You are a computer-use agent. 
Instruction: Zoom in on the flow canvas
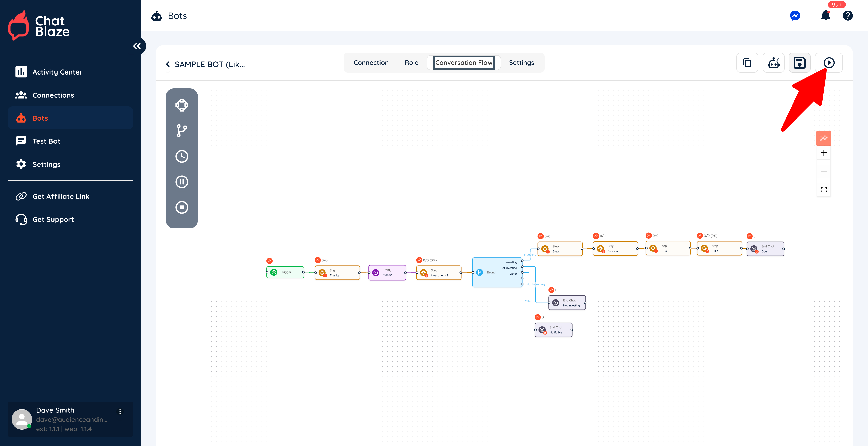824,153
